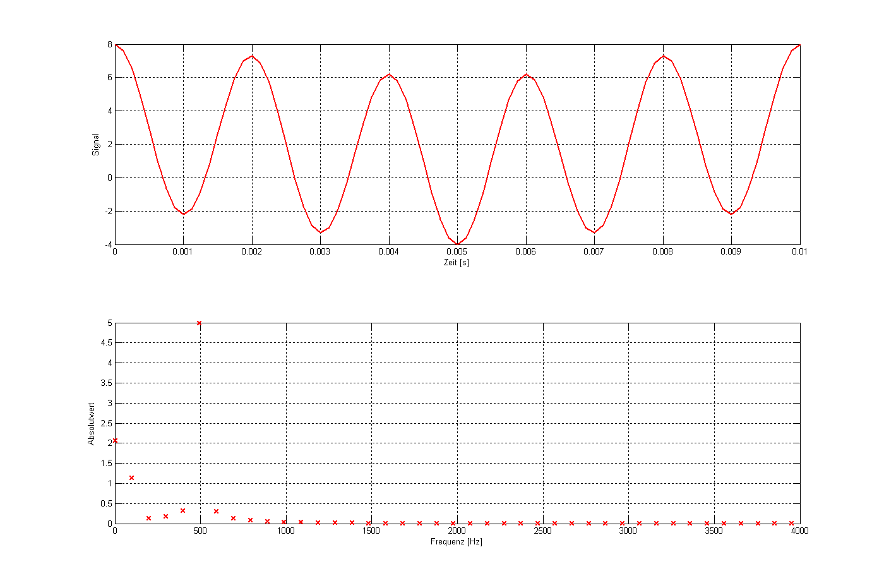Select the spectrum marker at 400 Hz
Image resolution: width=884 pixels, height=588 pixels.
coord(182,511)
